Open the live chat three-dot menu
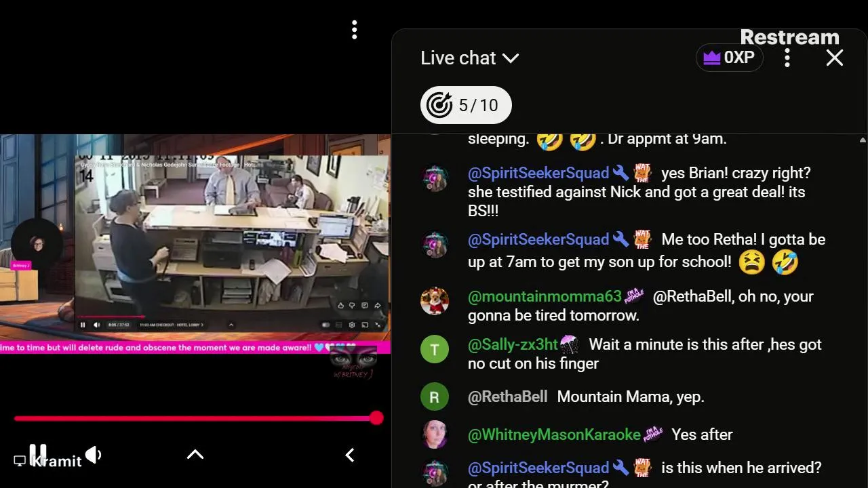This screenshot has width=868, height=488. point(787,58)
